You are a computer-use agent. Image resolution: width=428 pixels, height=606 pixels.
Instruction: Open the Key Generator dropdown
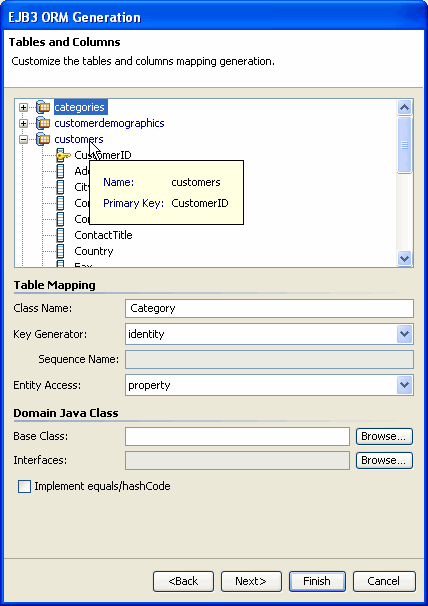(404, 334)
